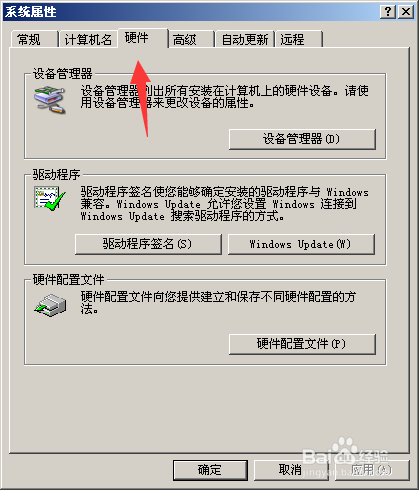
Task: Click the driver signing checkmark icon
Action: coord(50,199)
